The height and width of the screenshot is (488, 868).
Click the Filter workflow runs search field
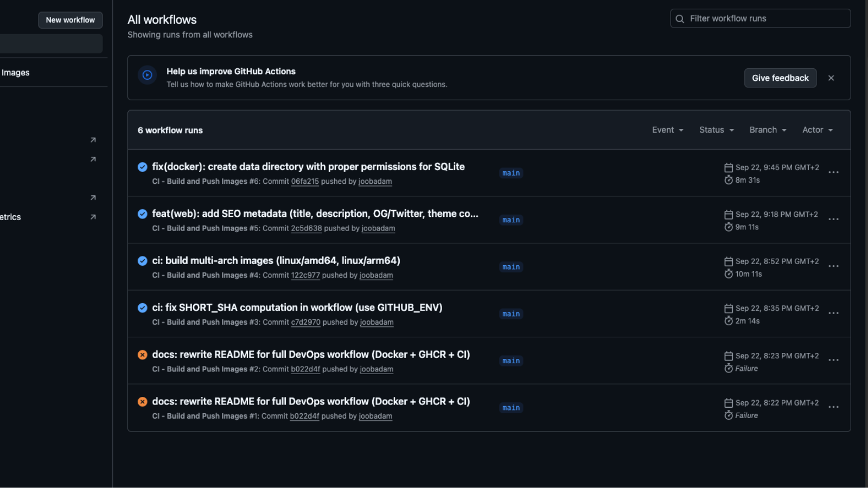[x=765, y=18]
